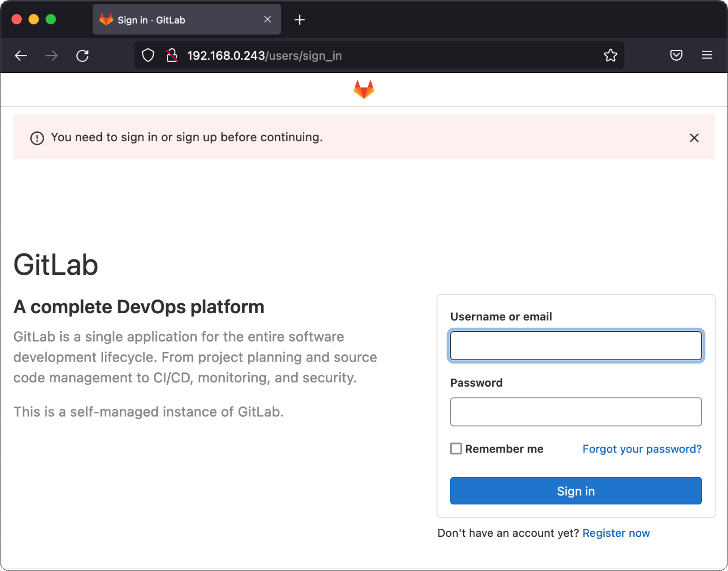Click the forward navigation arrow
This screenshot has height=571, width=728.
click(51, 55)
